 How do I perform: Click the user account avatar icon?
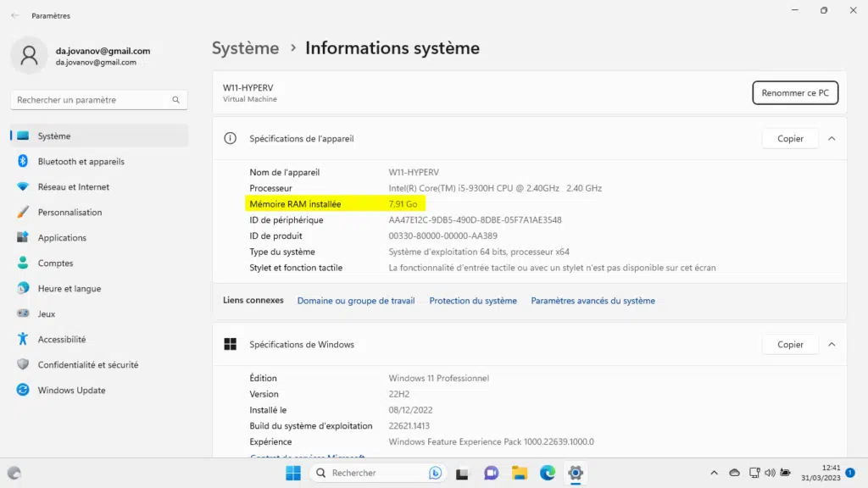click(x=29, y=55)
